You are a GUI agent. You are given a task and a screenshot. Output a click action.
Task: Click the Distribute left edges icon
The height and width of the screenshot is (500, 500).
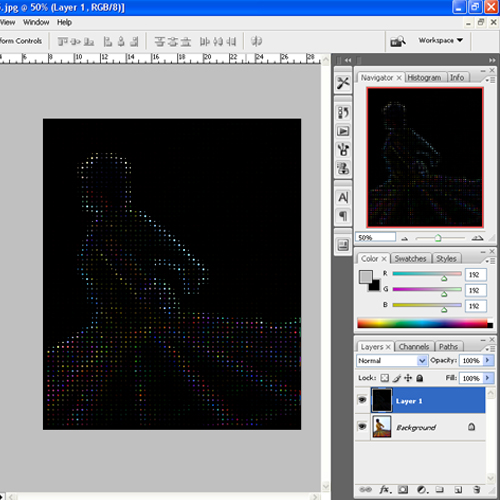(x=205, y=42)
